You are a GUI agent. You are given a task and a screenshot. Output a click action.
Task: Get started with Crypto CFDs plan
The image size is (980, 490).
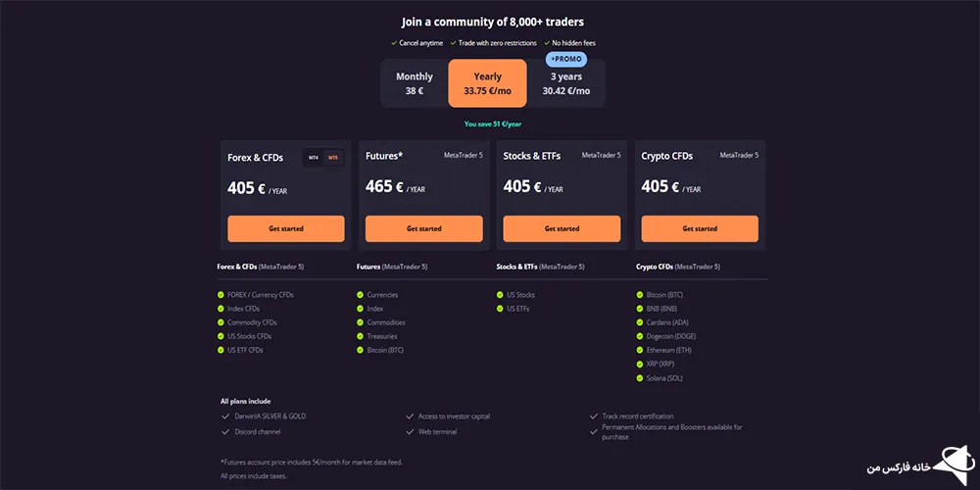[700, 228]
